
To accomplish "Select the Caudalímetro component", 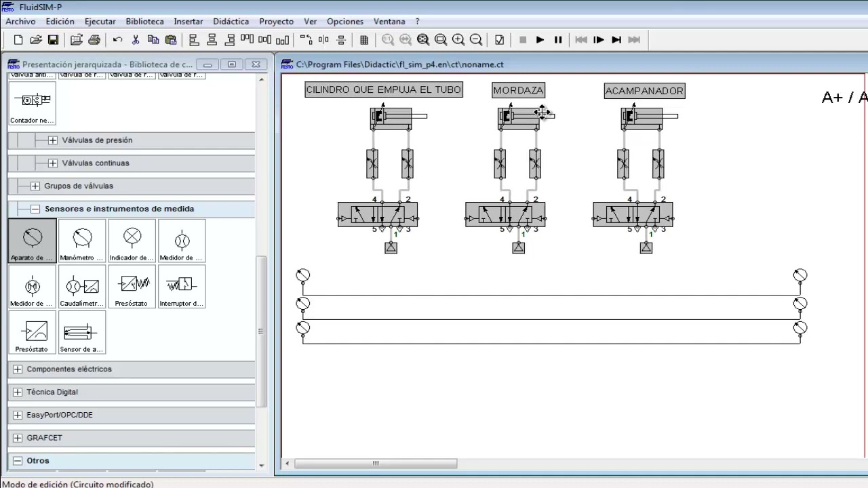I will pyautogui.click(x=82, y=287).
